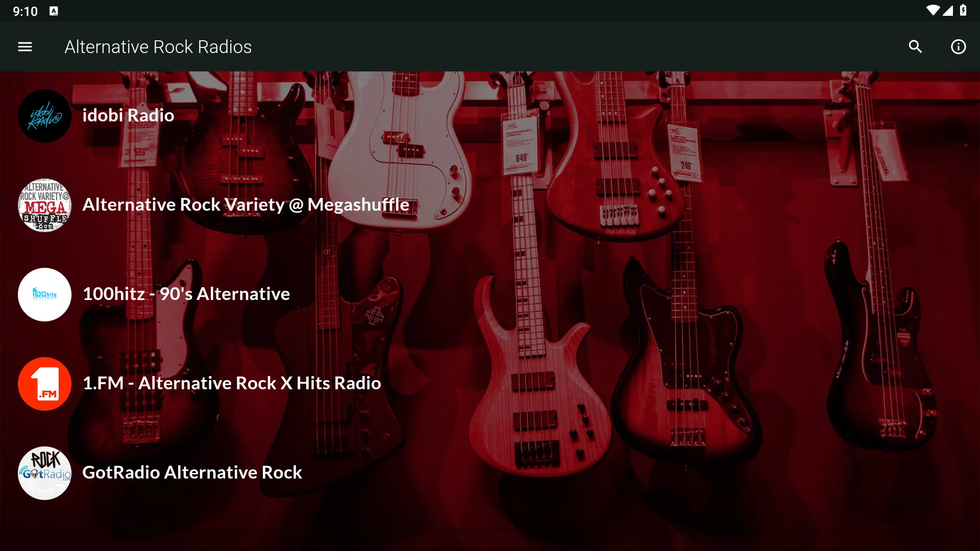This screenshot has width=980, height=551.
Task: Click the system time display
Action: [x=23, y=10]
